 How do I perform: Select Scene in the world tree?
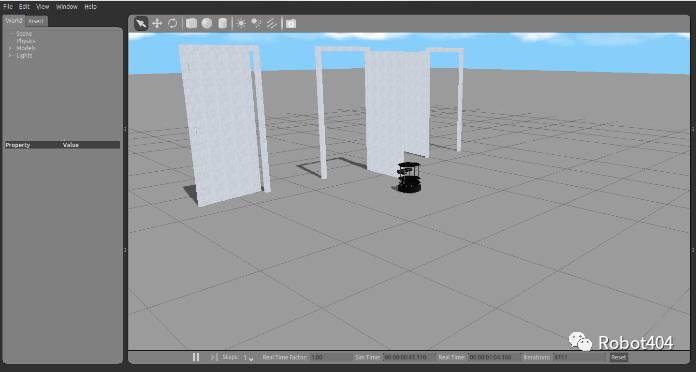pyautogui.click(x=24, y=34)
